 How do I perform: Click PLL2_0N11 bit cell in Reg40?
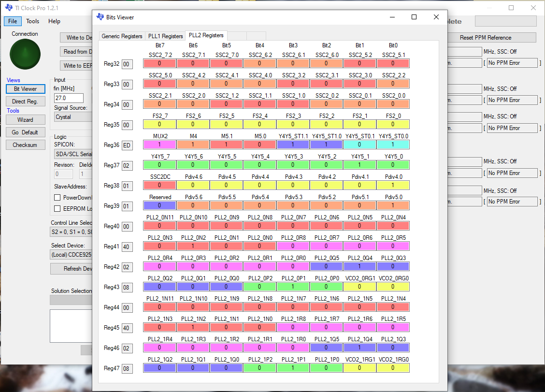(x=159, y=226)
